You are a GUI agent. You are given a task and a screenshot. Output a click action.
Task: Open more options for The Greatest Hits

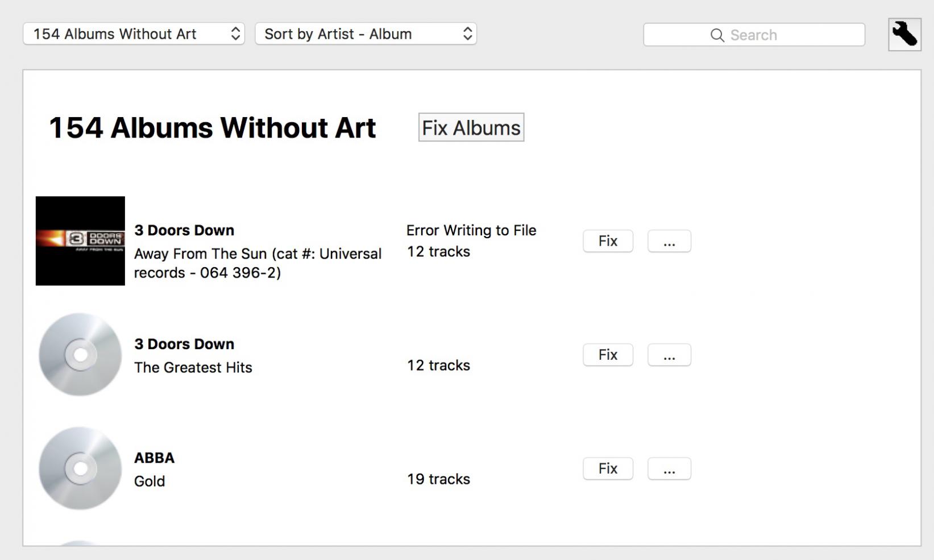(669, 355)
